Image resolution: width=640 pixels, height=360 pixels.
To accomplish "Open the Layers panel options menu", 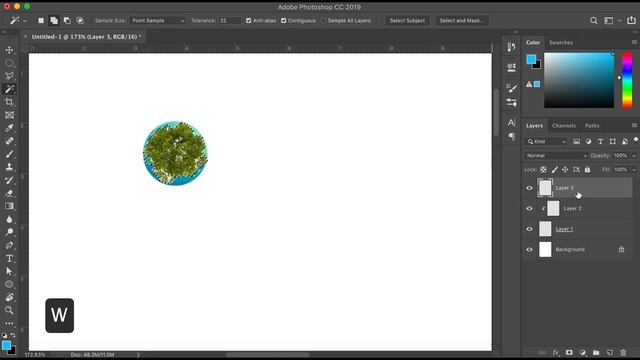I will (634, 125).
